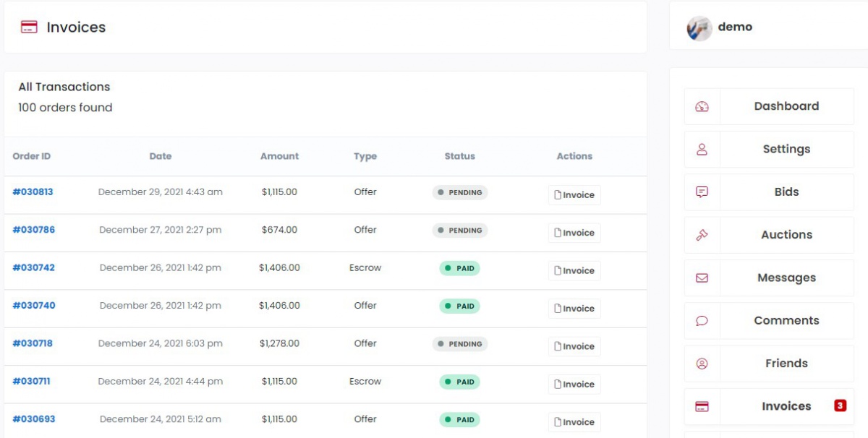Click the demo user avatar
This screenshot has width=868, height=438.
699,27
